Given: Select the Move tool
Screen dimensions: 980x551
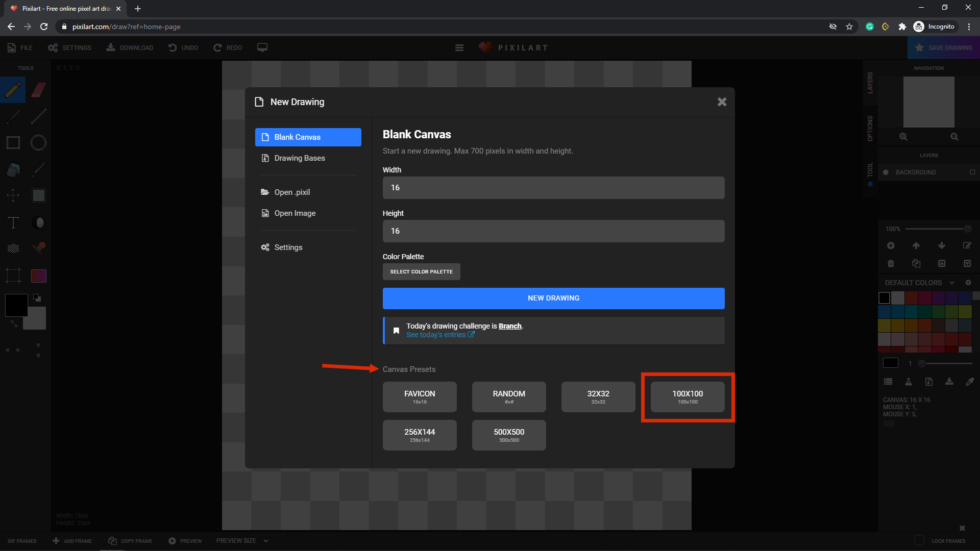Looking at the screenshot, I should click(x=13, y=195).
